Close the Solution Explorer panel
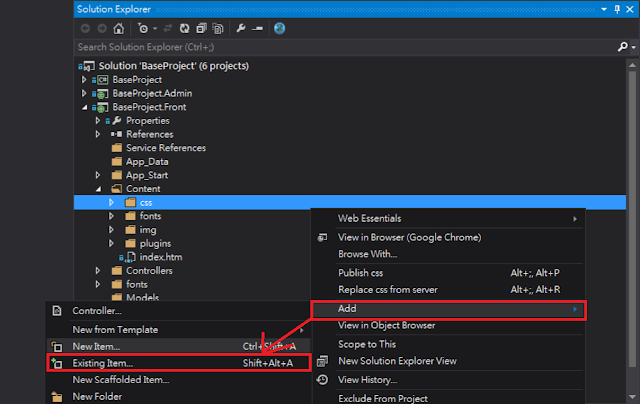 click(630, 9)
